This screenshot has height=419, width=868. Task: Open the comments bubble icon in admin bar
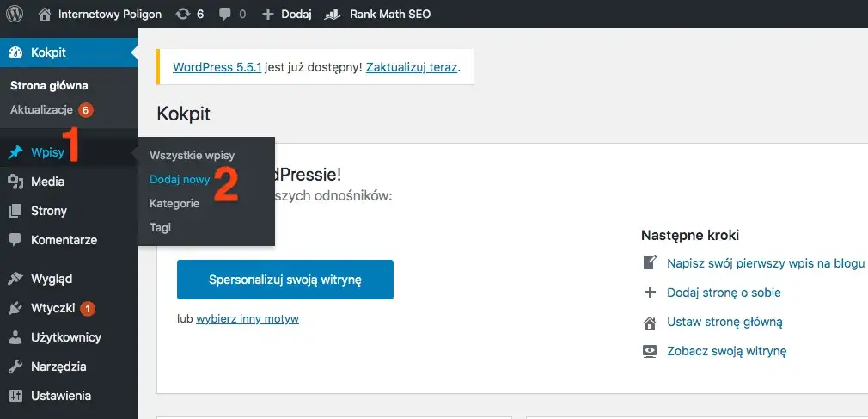[225, 15]
